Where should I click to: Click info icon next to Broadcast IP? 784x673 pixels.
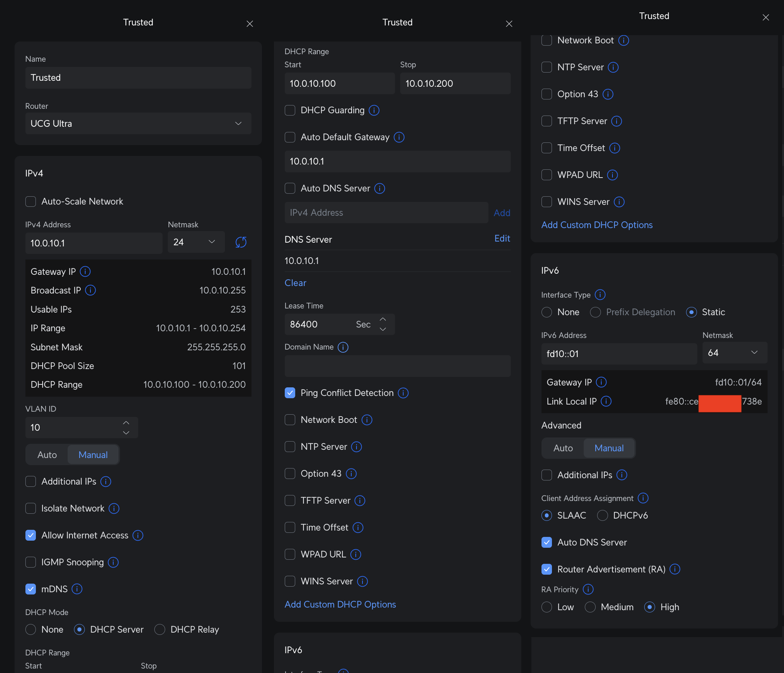[90, 290]
